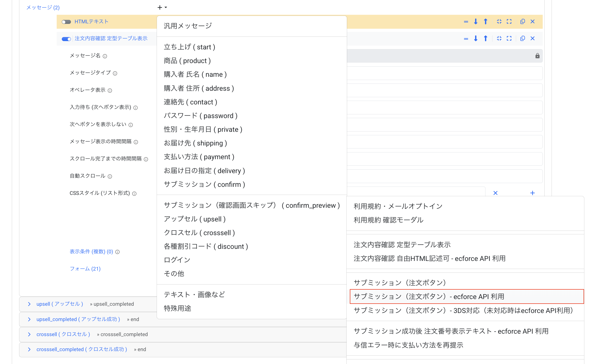Delete the HTMLテキスト message
590x364 pixels.
click(533, 21)
